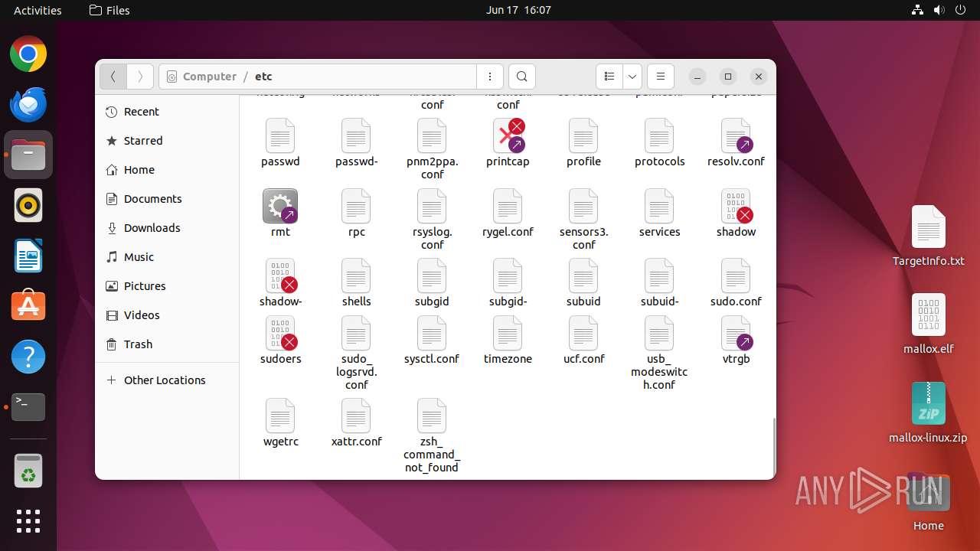Select the subgid- backup file
980x551 pixels.
coord(508,275)
